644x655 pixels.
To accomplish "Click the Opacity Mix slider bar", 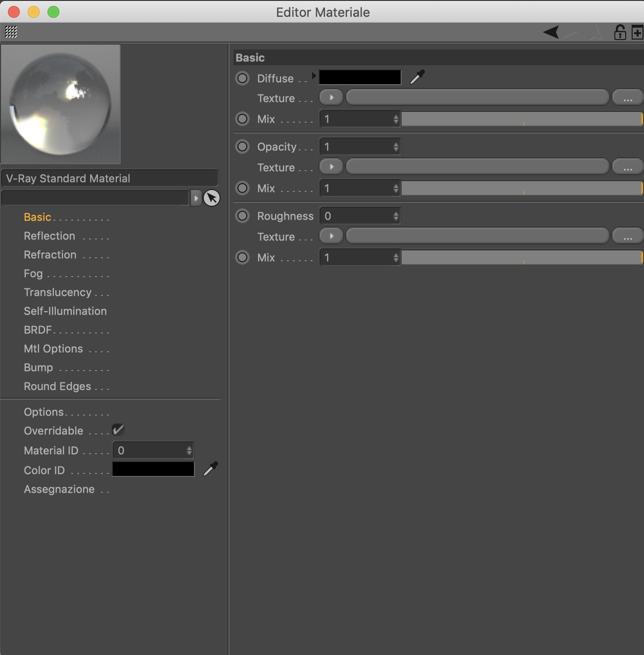I will [522, 188].
